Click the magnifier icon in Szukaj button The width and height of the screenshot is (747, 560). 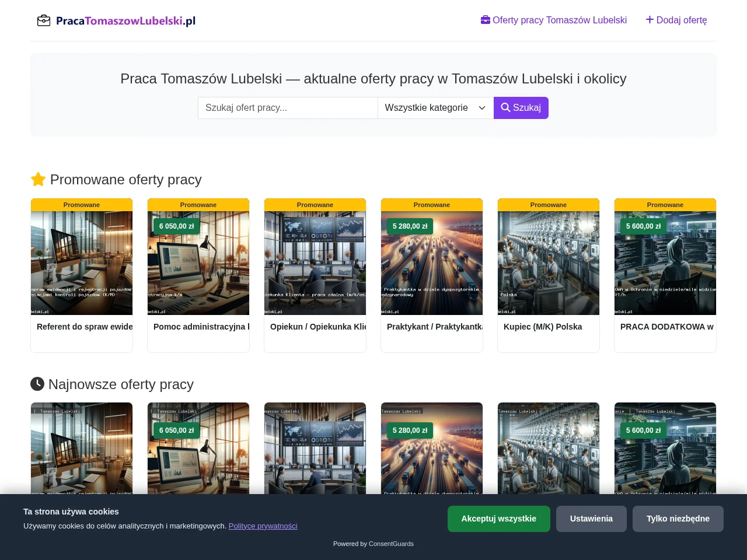pyautogui.click(x=506, y=107)
